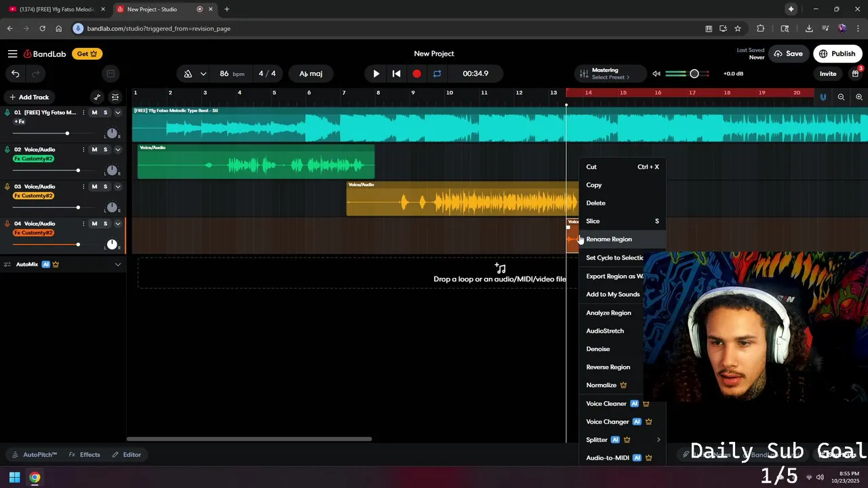
Task: Click the zoom in magnifier icon
Action: coord(859,97)
